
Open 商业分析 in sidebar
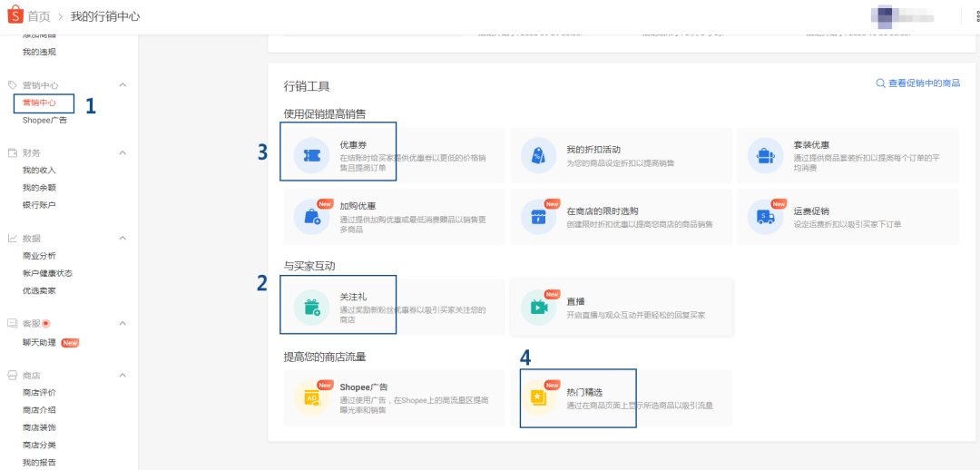click(39, 256)
